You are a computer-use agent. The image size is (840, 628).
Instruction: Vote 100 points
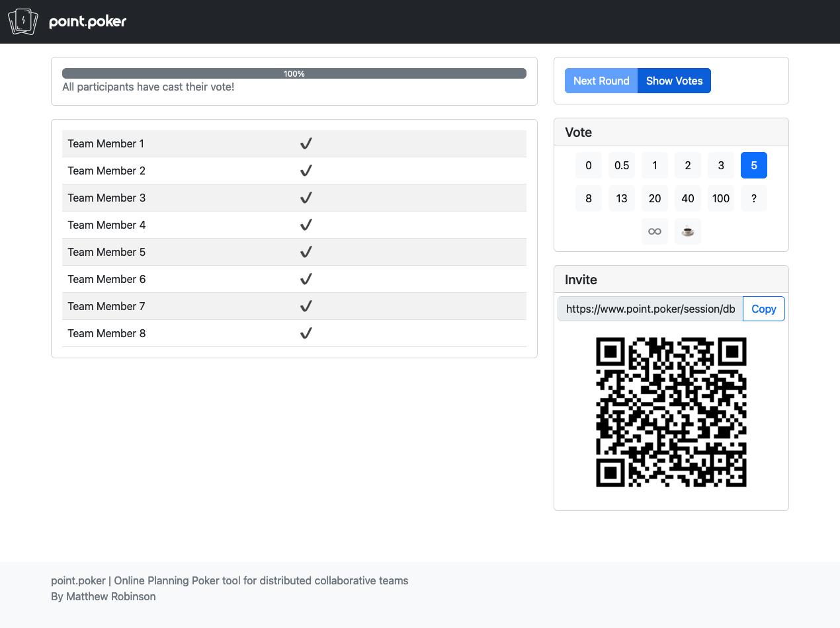pos(721,198)
